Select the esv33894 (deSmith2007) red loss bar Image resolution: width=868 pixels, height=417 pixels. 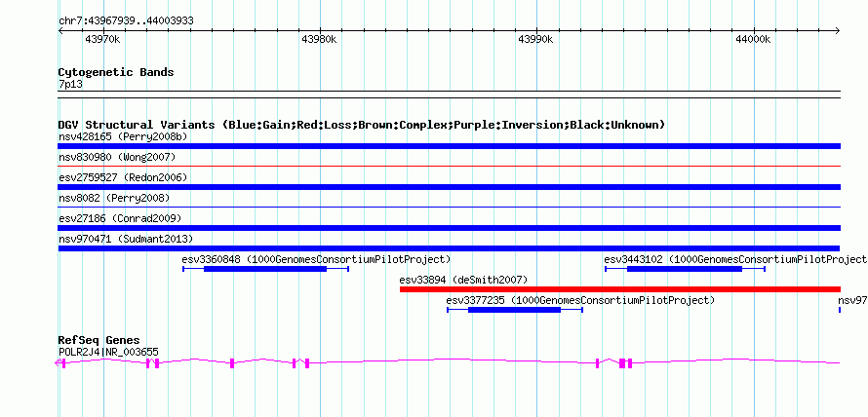(620, 289)
